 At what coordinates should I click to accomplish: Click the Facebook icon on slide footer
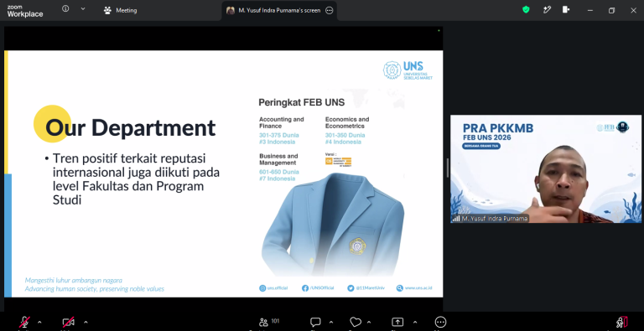point(305,288)
